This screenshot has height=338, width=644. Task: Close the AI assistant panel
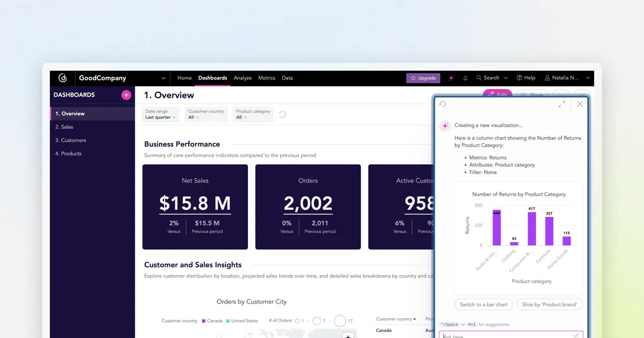[x=580, y=104]
